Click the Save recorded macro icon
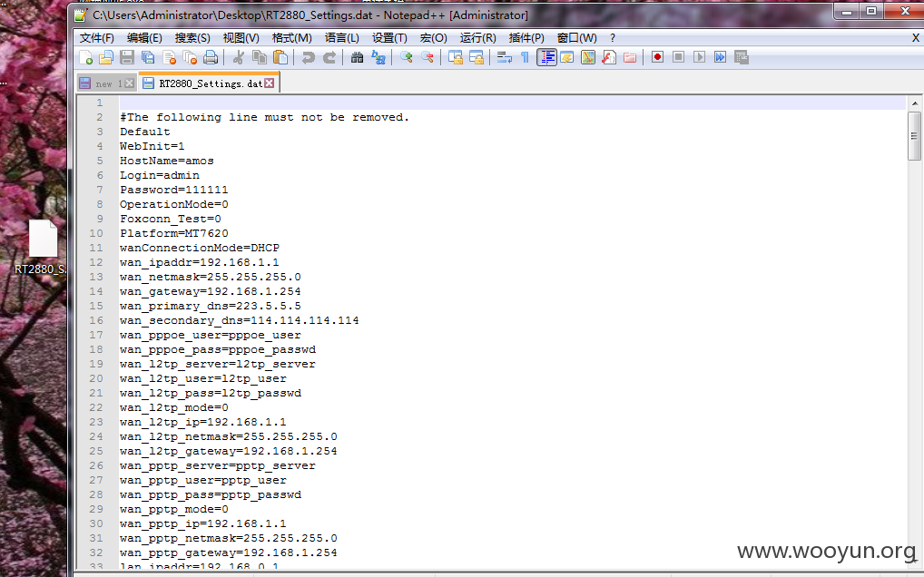 point(742,57)
